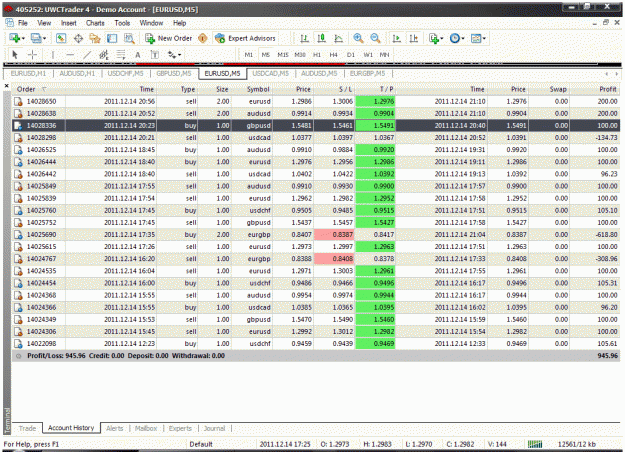This screenshot has width=625, height=452.
Task: Switch to line chart display
Action: point(338,38)
